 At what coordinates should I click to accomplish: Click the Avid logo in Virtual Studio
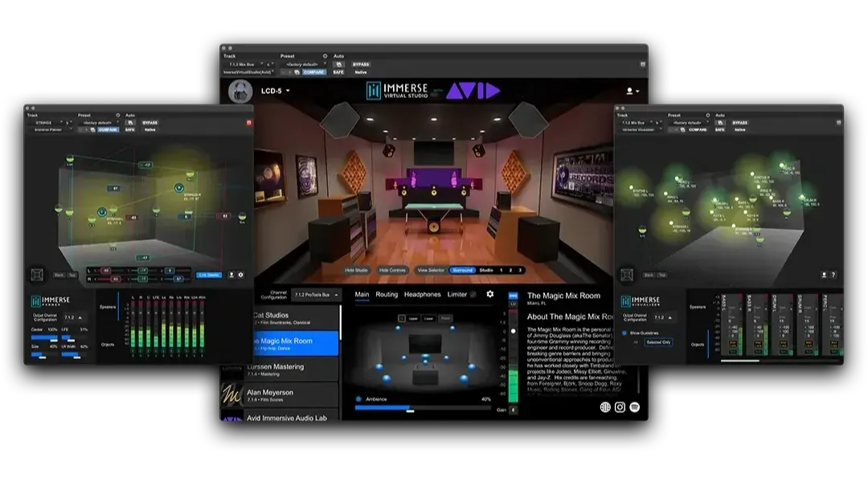(x=473, y=91)
